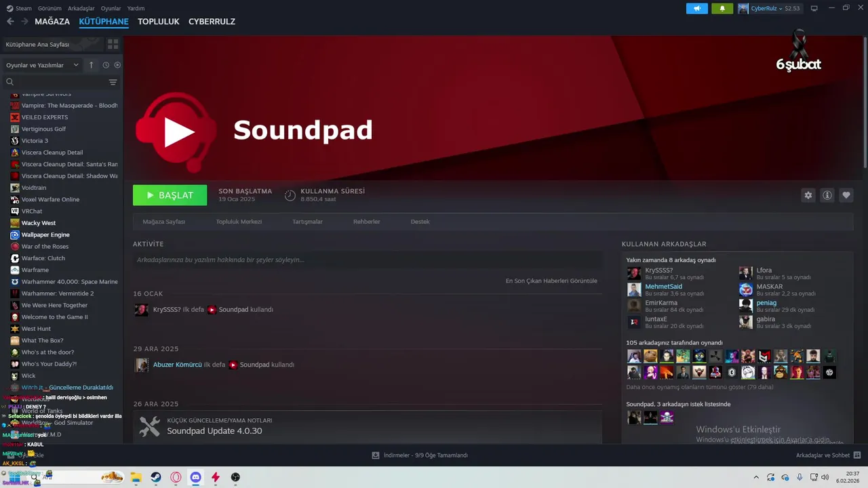The width and height of the screenshot is (868, 488).
Task: Open the green notifications bell
Action: tap(722, 8)
